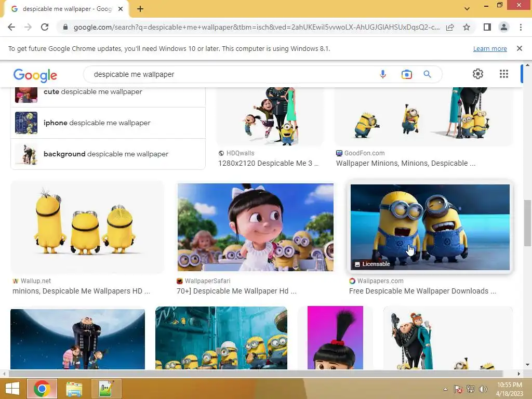Show hidden system tray icons
This screenshot has width=532, height=399.
445,389
